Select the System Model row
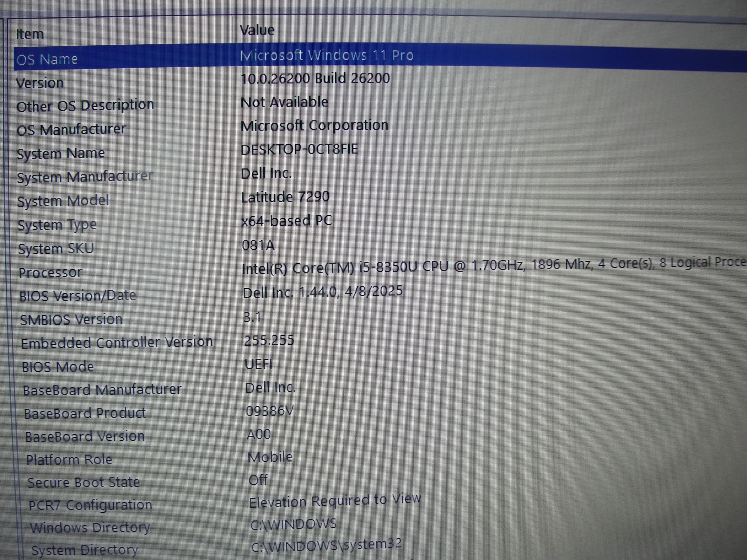The width and height of the screenshot is (747, 560). click(63, 201)
